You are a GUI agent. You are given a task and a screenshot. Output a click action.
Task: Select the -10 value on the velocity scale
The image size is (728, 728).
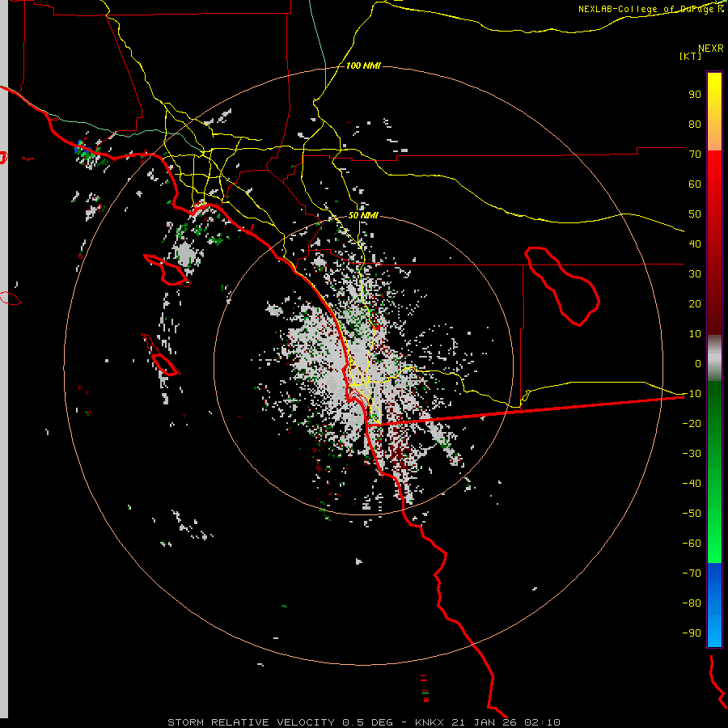(692, 394)
